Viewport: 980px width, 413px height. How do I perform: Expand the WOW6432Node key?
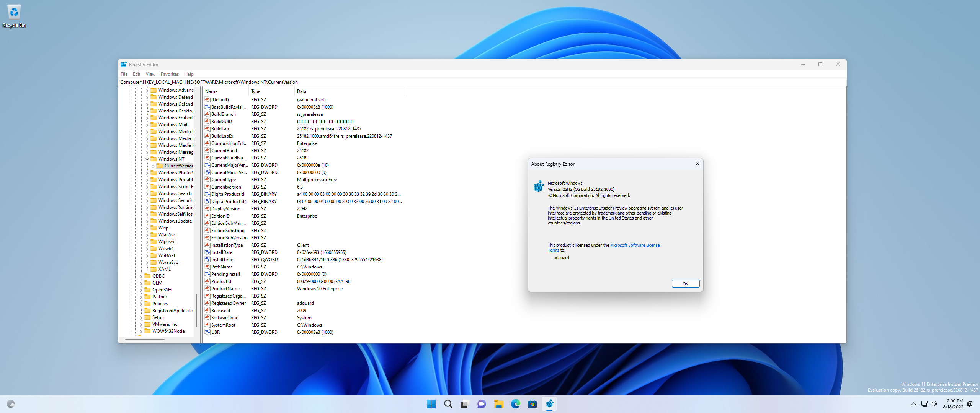[141, 331]
